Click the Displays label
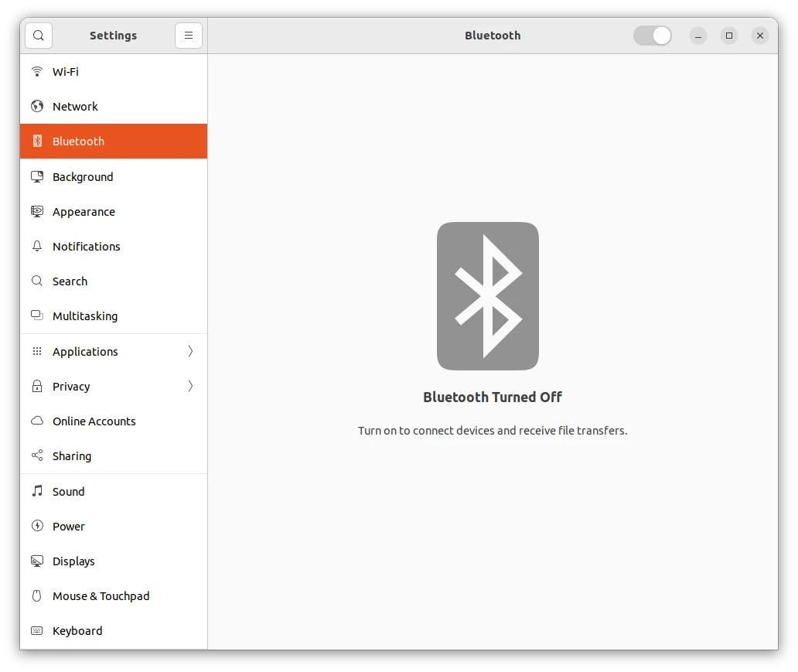The image size is (798, 672). point(73,561)
